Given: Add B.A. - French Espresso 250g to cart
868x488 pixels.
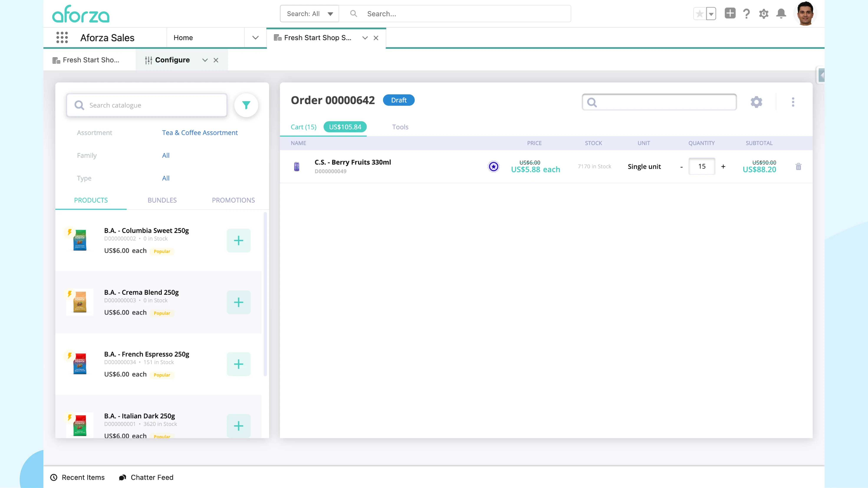Looking at the screenshot, I should point(238,364).
